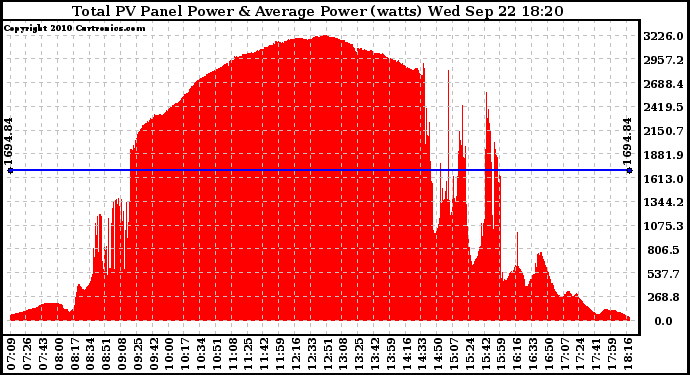
Task: Click the 13:25 time label
Action: pos(357,355)
